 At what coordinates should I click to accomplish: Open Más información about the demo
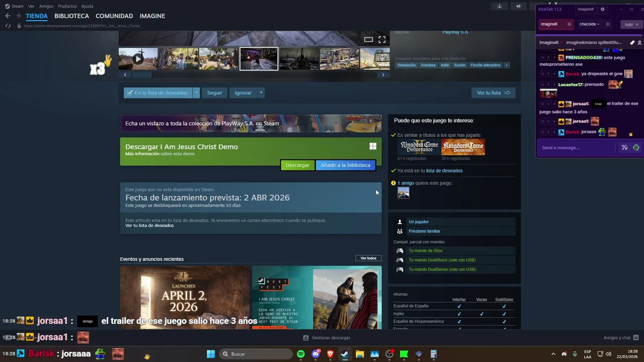tap(142, 154)
